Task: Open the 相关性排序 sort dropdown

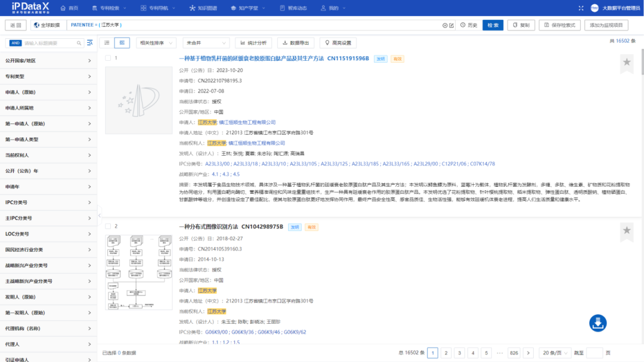Action: tap(156, 43)
